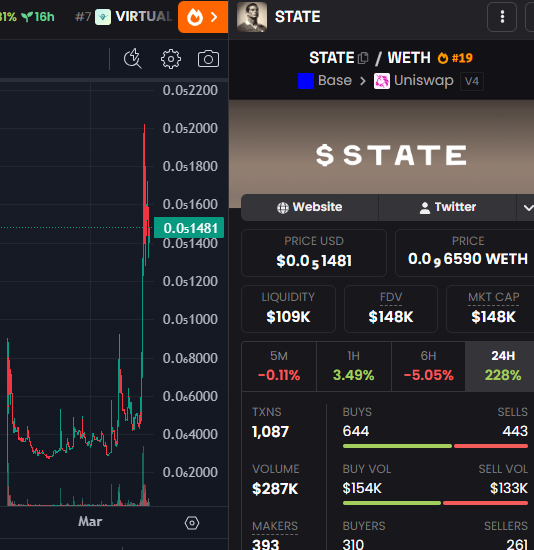Click the $109K liquidity value

pos(288,317)
